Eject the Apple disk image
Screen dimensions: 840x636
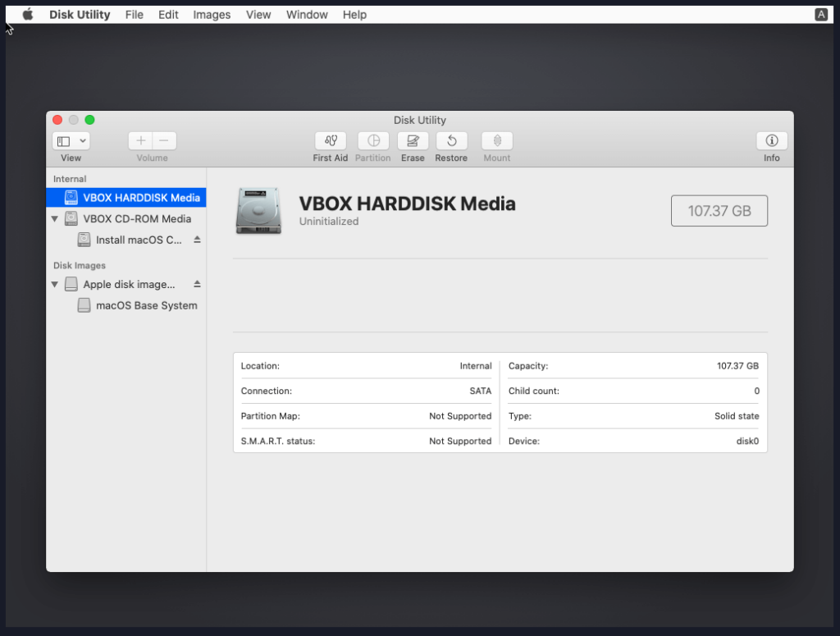[x=197, y=284]
